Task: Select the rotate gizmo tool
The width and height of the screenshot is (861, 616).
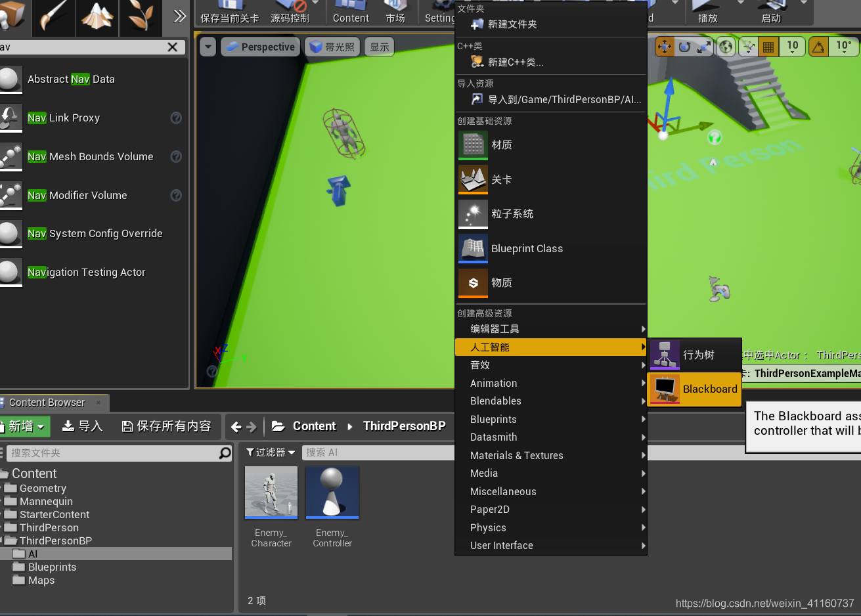Action: (684, 47)
